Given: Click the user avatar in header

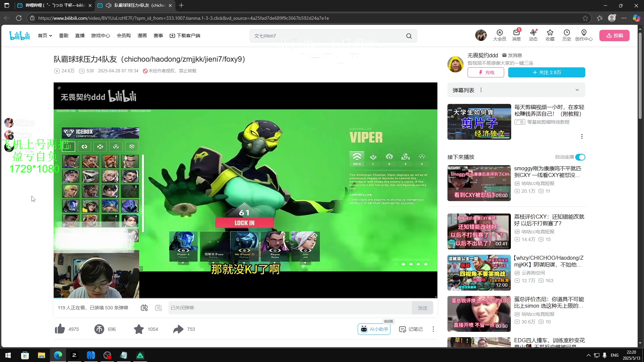Looking at the screenshot, I should [x=481, y=35].
